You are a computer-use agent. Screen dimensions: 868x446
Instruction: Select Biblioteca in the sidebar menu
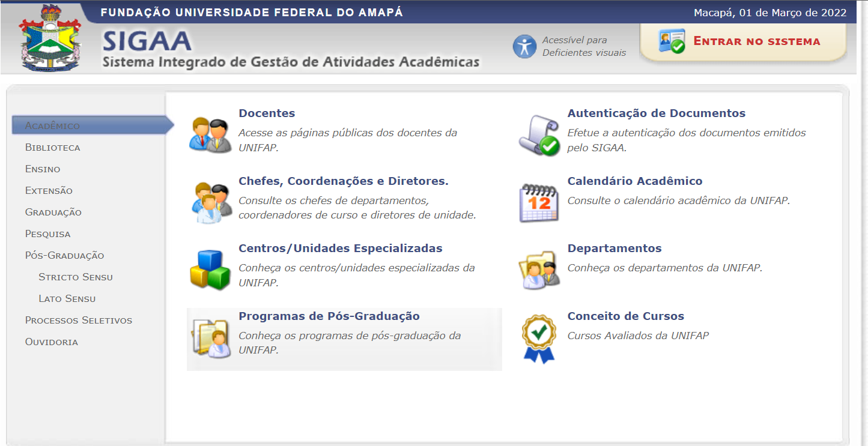click(x=53, y=148)
